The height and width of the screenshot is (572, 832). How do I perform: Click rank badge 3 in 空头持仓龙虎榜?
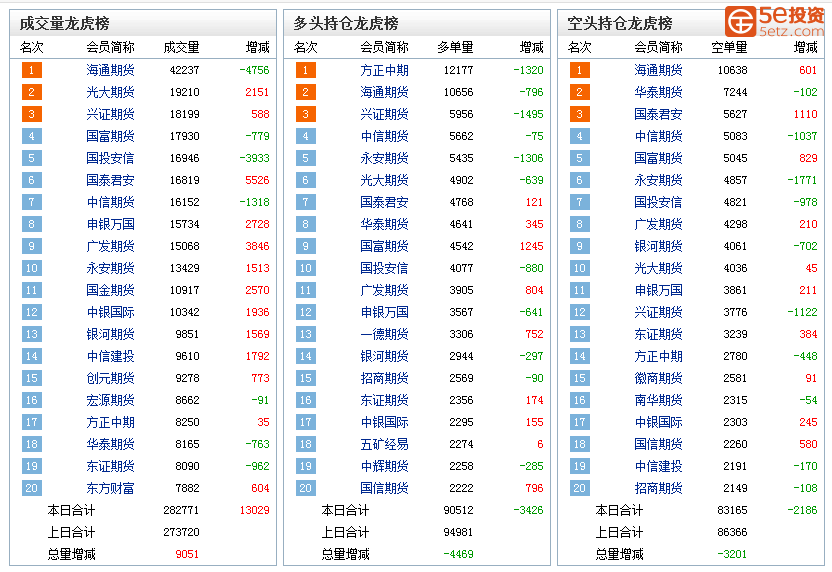(x=579, y=114)
